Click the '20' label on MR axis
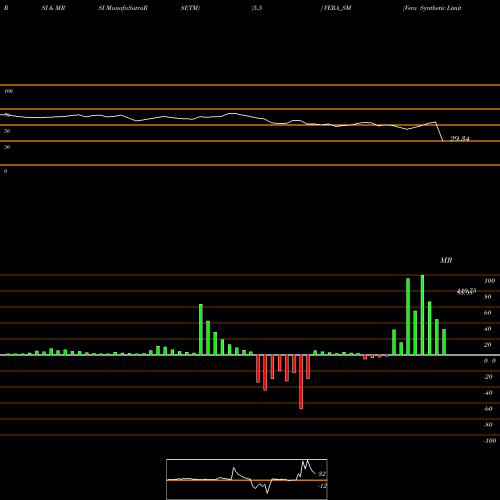This screenshot has width=500, height=500. coord(488,345)
